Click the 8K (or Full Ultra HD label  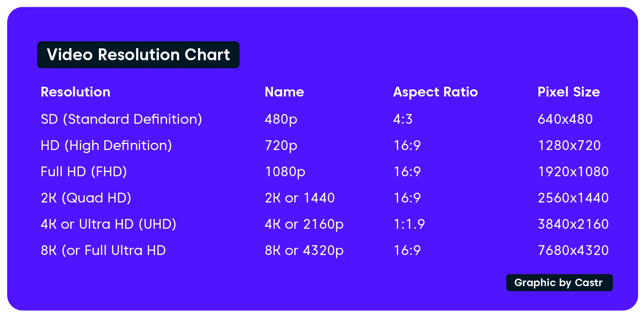pyautogui.click(x=103, y=251)
